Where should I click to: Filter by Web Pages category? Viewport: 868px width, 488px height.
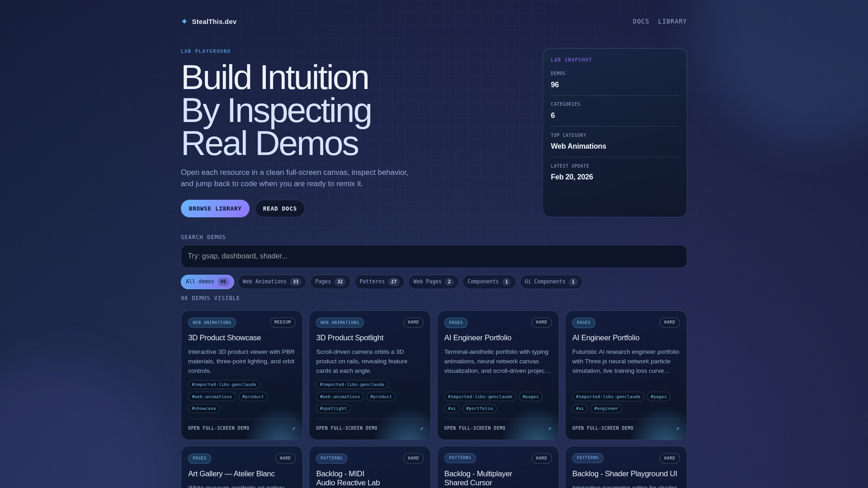pos(434,282)
